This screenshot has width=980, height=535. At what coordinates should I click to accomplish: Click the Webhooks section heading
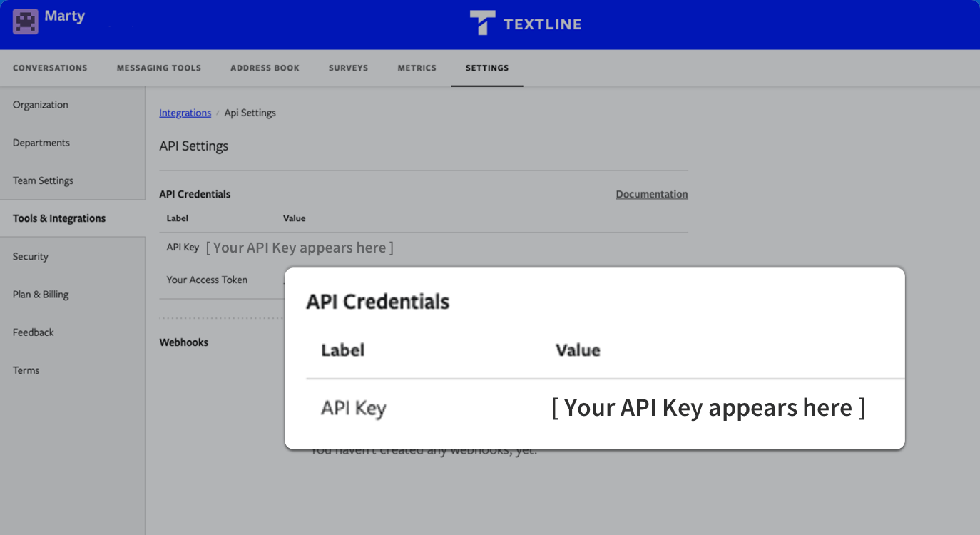coord(184,342)
